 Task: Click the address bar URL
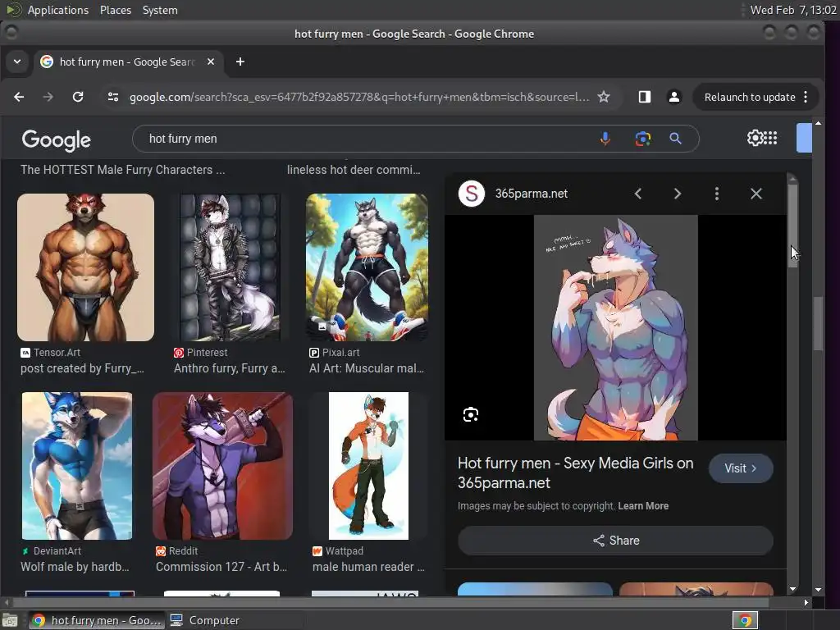[359, 97]
